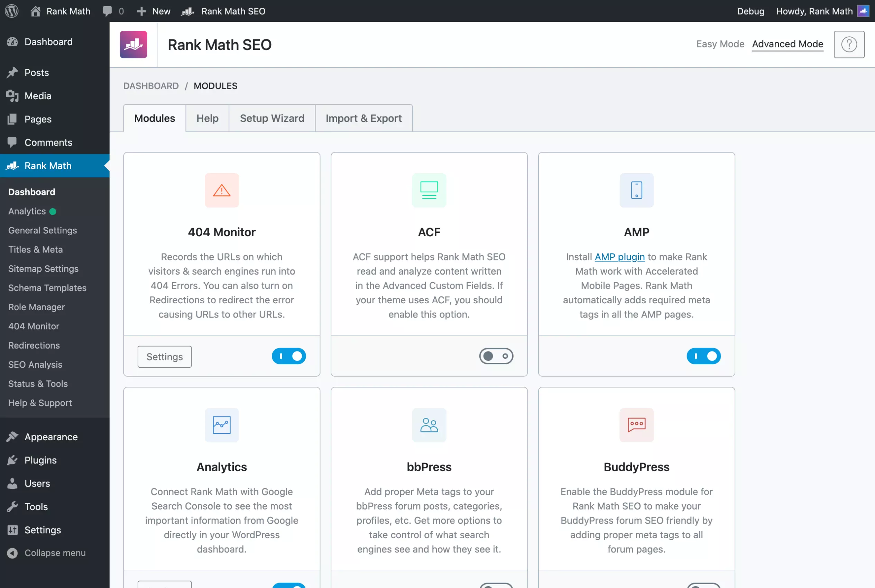The image size is (875, 588).
Task: Open 404 Monitor Settings button
Action: pos(164,356)
